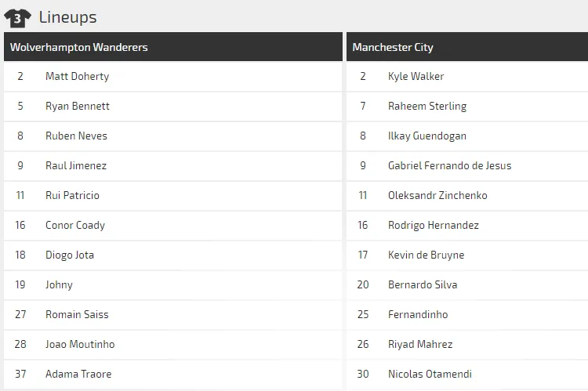Click goalkeeper Rui Patricio's name
Image resolution: width=588 pixels, height=391 pixels.
72,195
